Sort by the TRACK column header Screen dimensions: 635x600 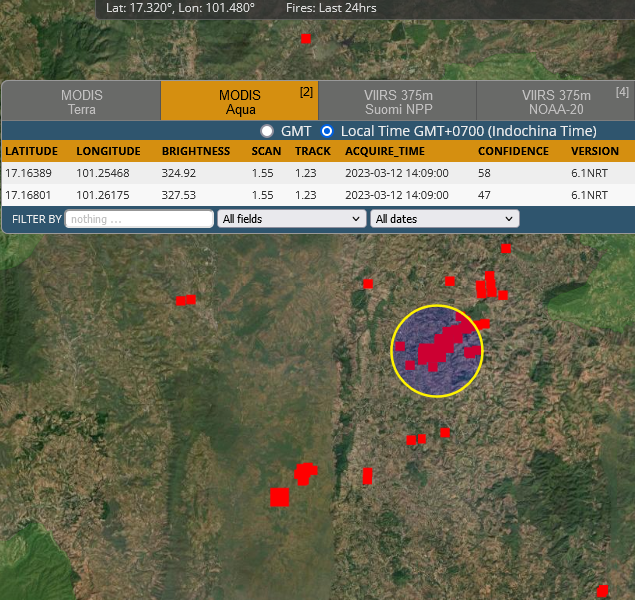[x=313, y=151]
